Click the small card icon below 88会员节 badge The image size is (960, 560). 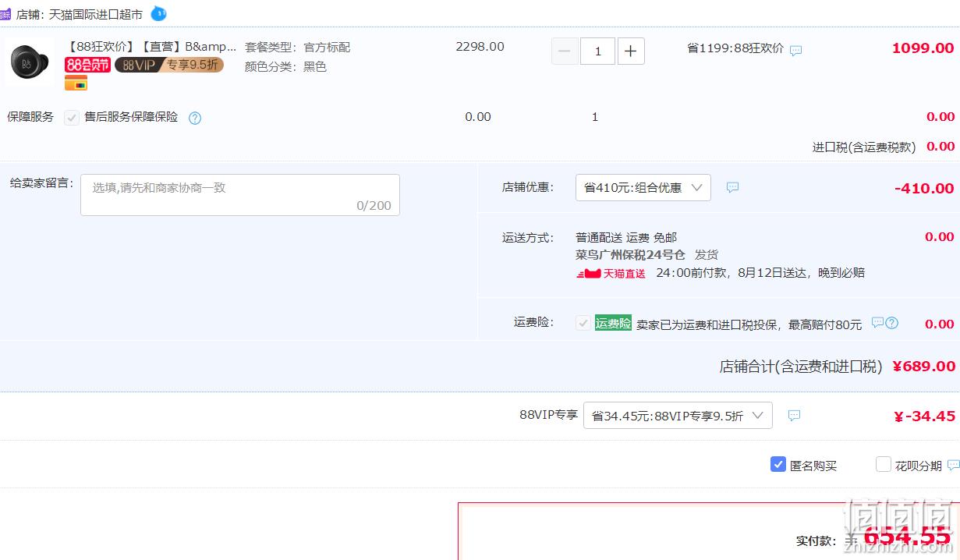(x=76, y=83)
